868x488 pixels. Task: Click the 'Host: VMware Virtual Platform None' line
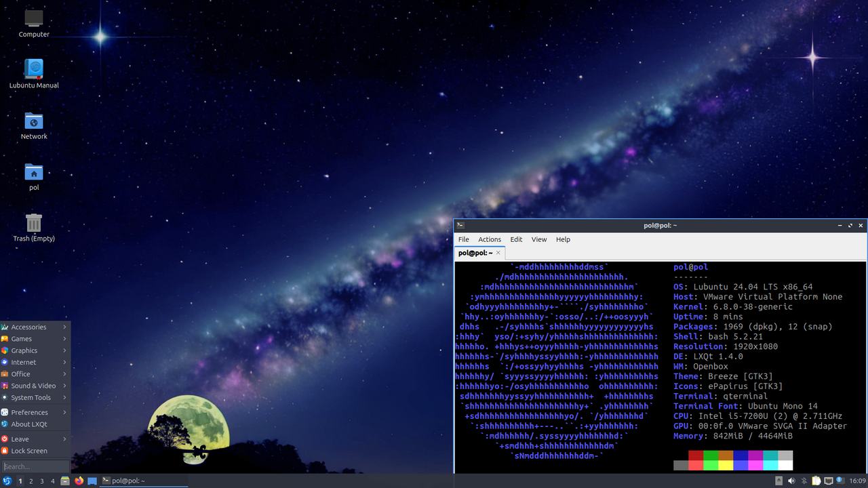click(x=758, y=297)
